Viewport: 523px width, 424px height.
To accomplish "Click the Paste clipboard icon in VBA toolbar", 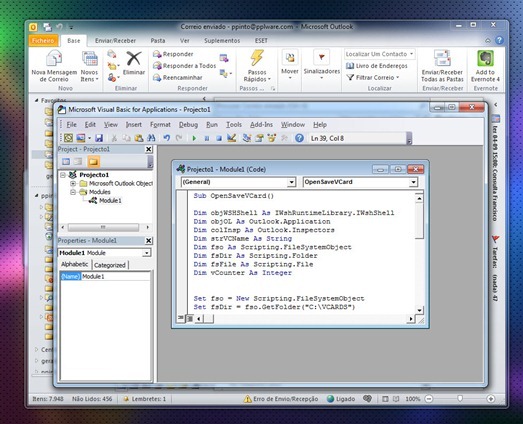I will [x=139, y=138].
